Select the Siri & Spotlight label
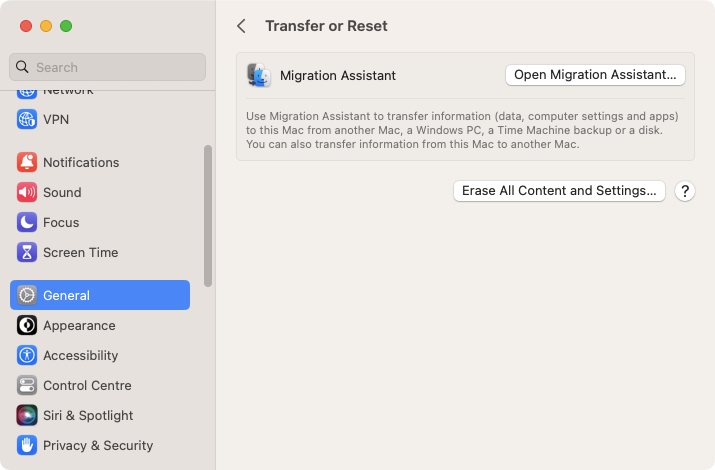 pos(88,416)
